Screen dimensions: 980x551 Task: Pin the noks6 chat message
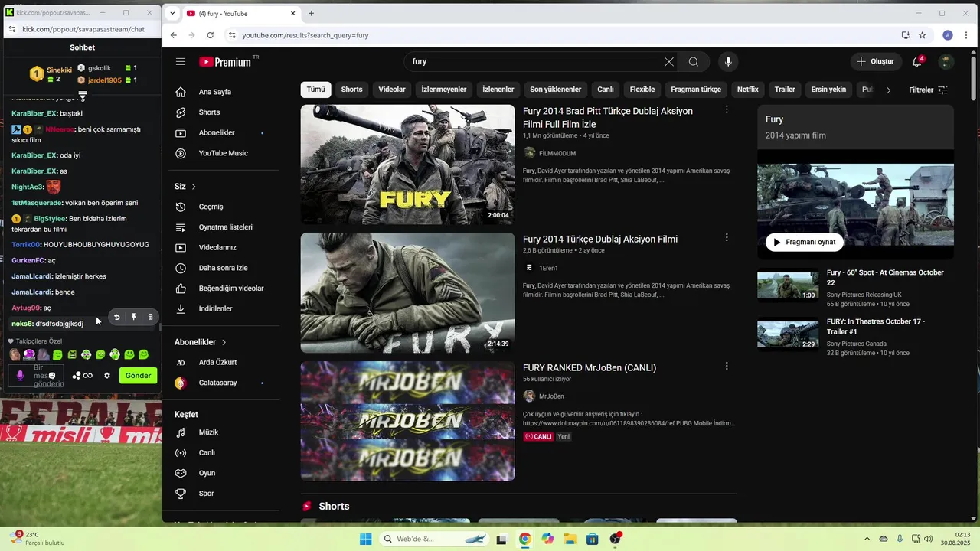tap(134, 317)
